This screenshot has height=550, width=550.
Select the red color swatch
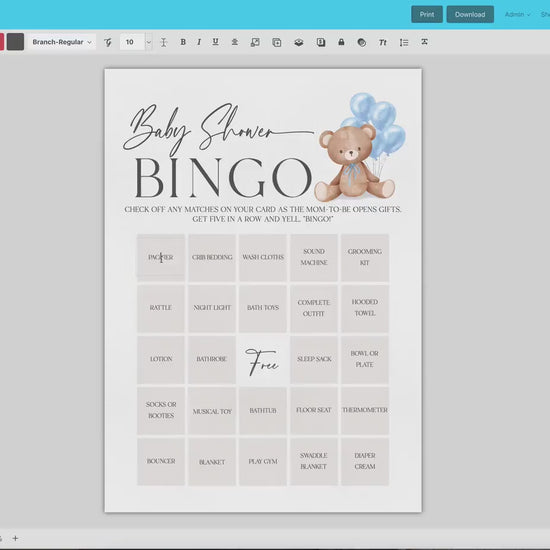tap(2, 42)
